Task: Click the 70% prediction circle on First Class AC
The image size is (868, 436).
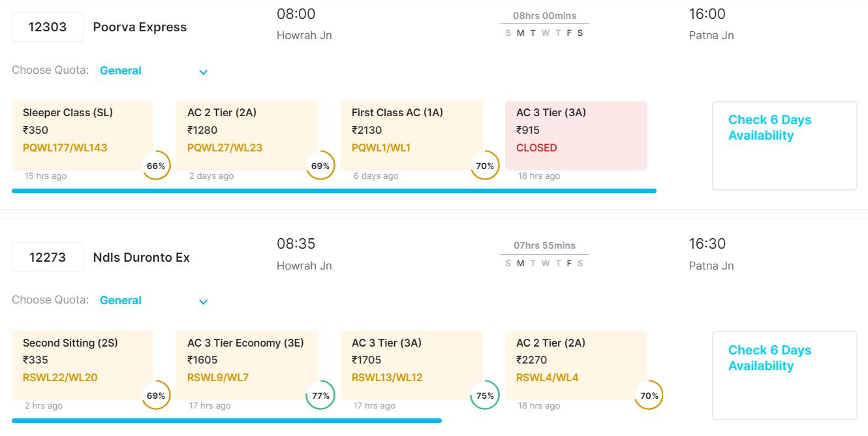Action: tap(485, 166)
